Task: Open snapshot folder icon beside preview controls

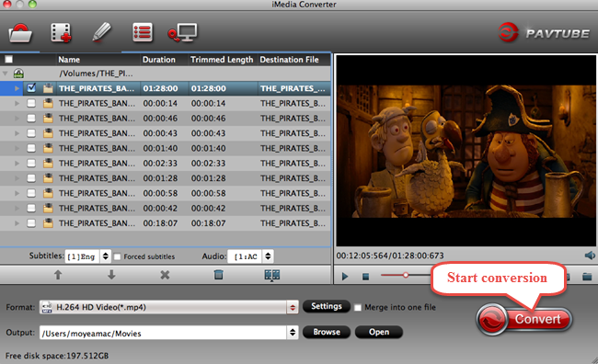Action: click(x=587, y=277)
